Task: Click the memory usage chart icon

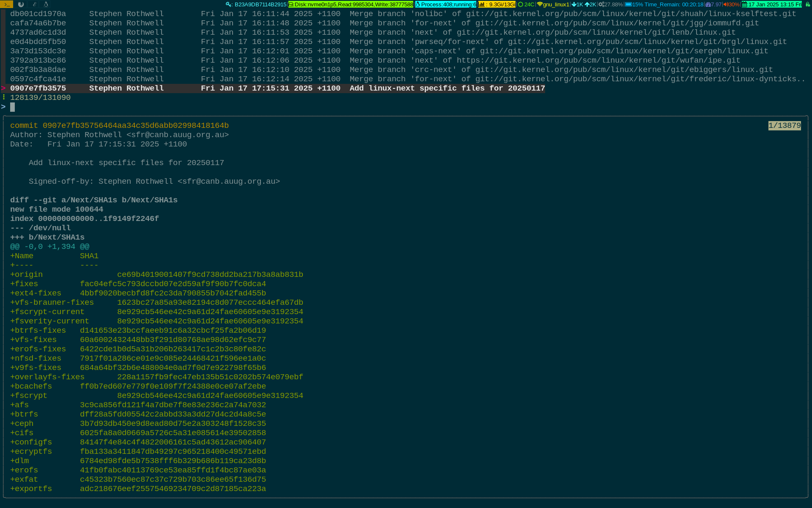Action: [482, 4]
